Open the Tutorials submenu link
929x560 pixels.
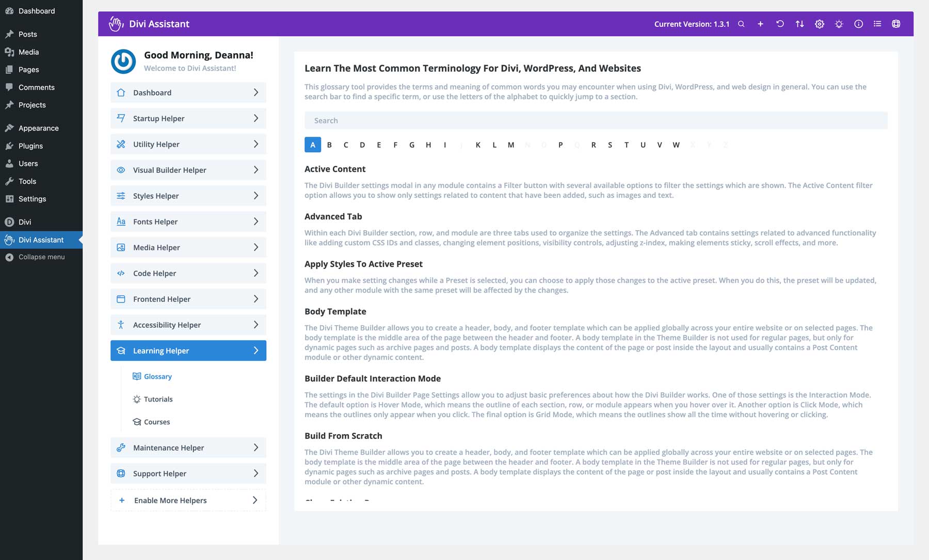click(158, 399)
